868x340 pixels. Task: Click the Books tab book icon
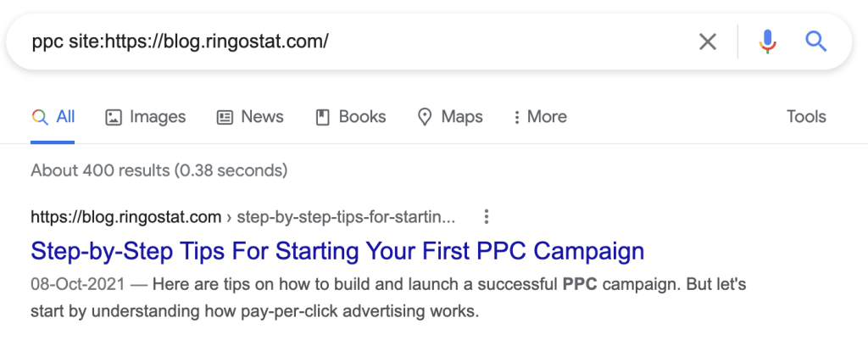322,117
